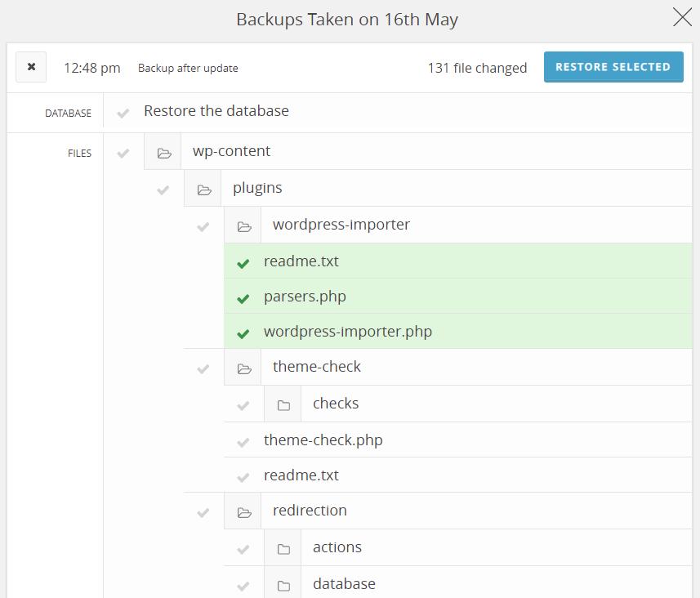Collapse the wp-content folder icon

point(164,153)
